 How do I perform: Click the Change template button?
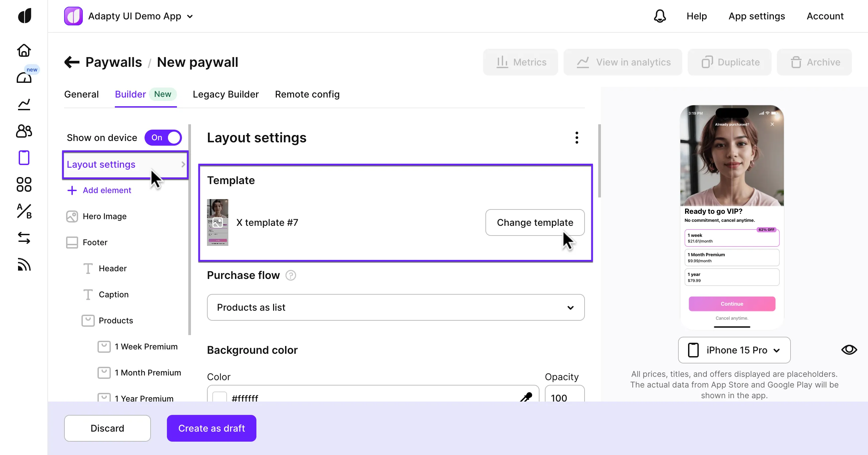535,222
